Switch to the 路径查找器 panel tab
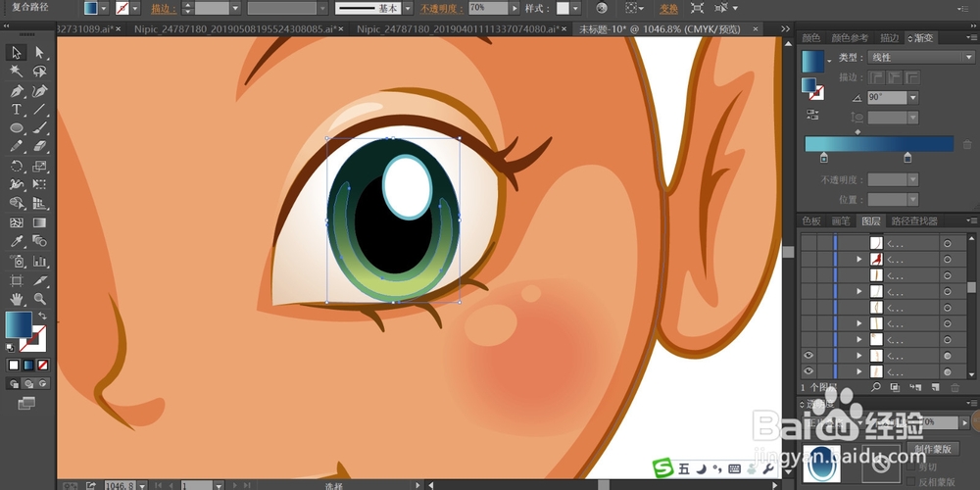The height and width of the screenshot is (490, 980). [914, 220]
